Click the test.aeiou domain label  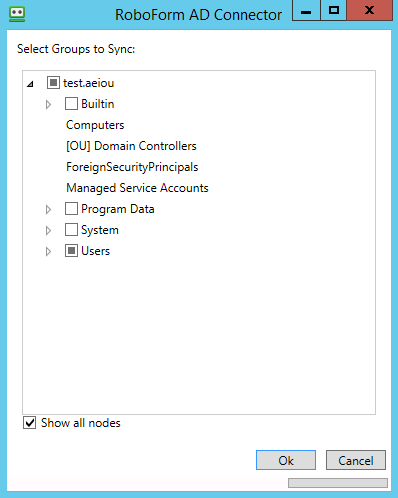tap(89, 83)
